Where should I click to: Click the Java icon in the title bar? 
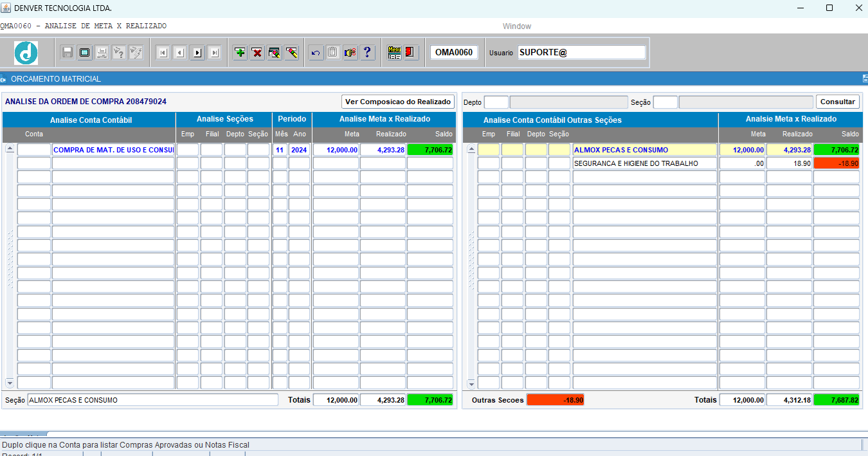coord(6,8)
